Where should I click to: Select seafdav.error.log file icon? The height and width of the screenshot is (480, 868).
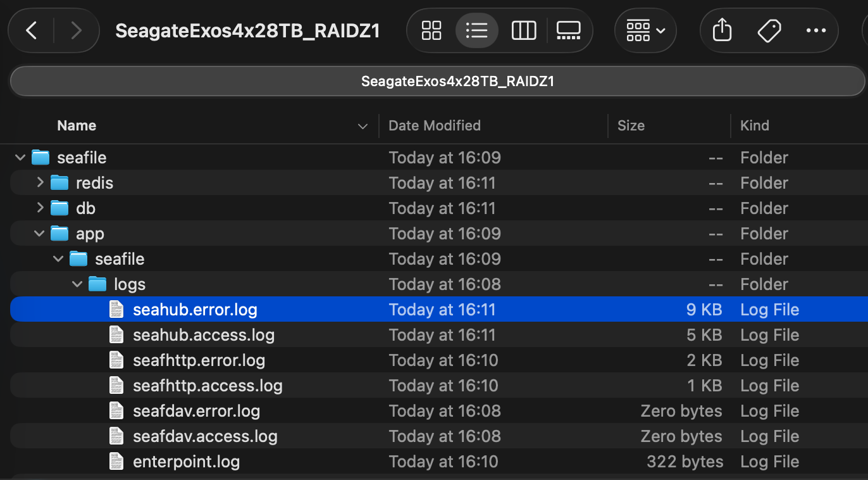point(116,411)
